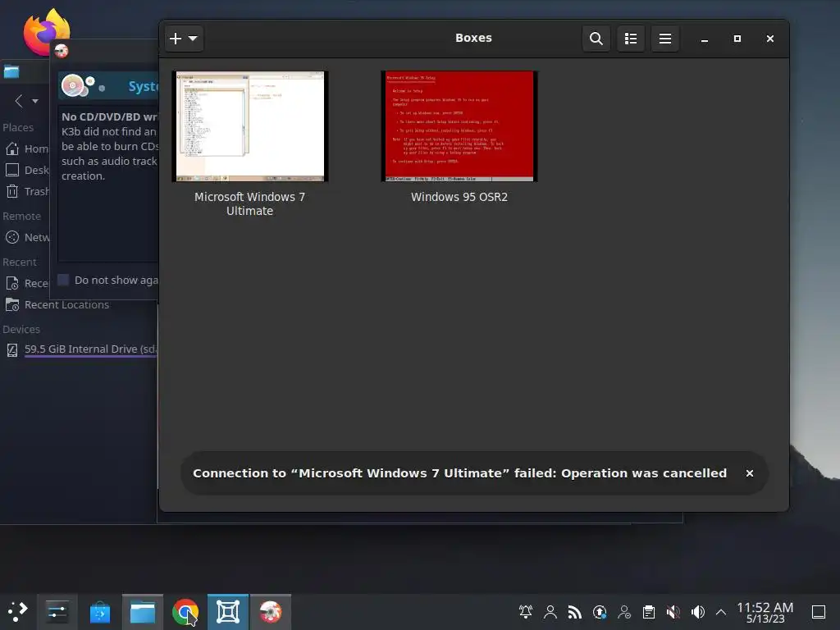The width and height of the screenshot is (840, 630).
Task: Click the Firefox icon on the desktop
Action: pos(47,31)
